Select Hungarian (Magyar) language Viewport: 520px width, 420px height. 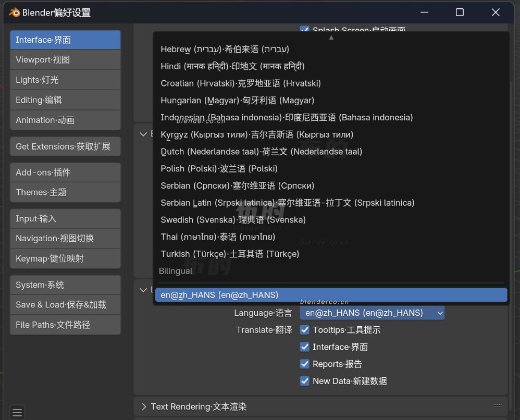331,100
